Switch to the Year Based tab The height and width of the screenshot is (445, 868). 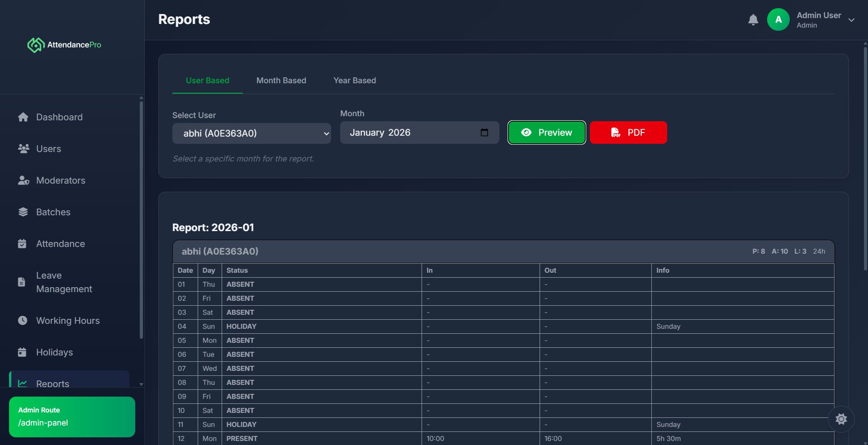354,80
